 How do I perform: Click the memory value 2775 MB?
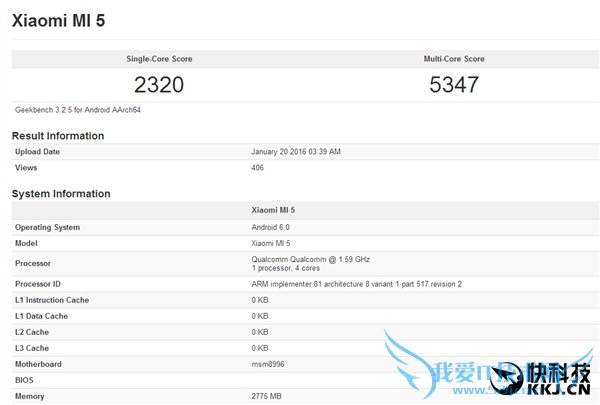pyautogui.click(x=266, y=397)
